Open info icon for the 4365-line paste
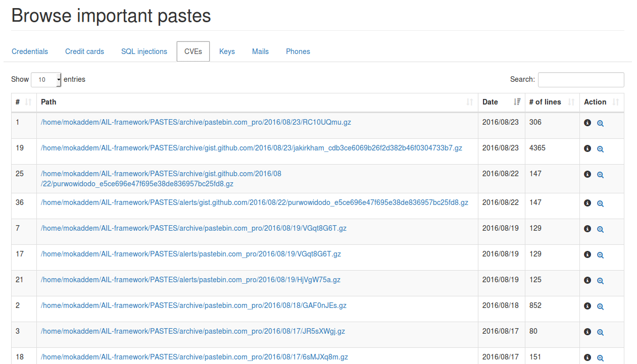 pyautogui.click(x=587, y=148)
